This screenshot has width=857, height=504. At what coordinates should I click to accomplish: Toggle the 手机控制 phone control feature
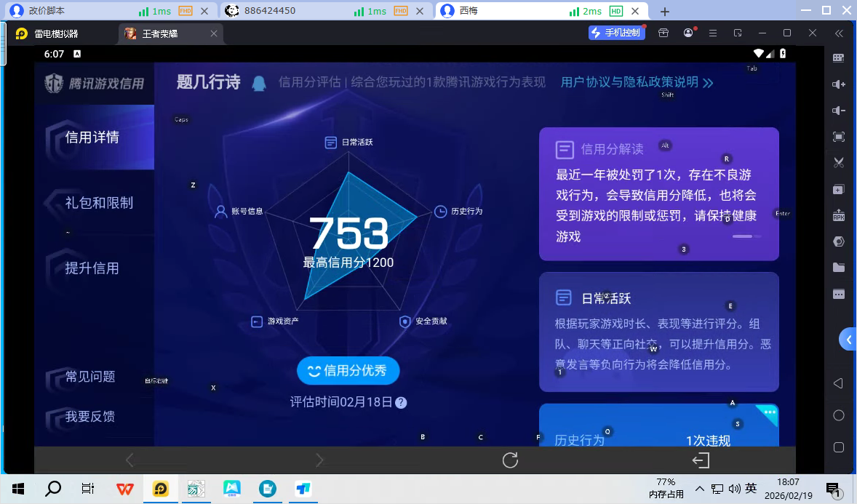pyautogui.click(x=616, y=33)
